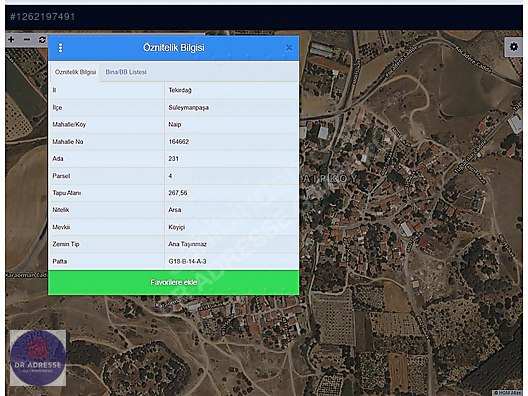The image size is (528, 396).
Task: Select the Parsel value 4
Action: pos(231,176)
